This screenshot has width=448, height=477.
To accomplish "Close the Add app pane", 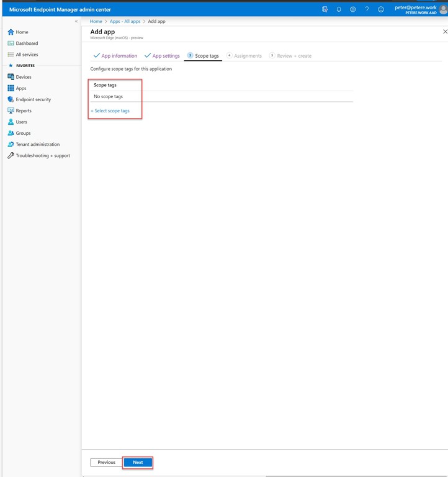I will [x=444, y=31].
